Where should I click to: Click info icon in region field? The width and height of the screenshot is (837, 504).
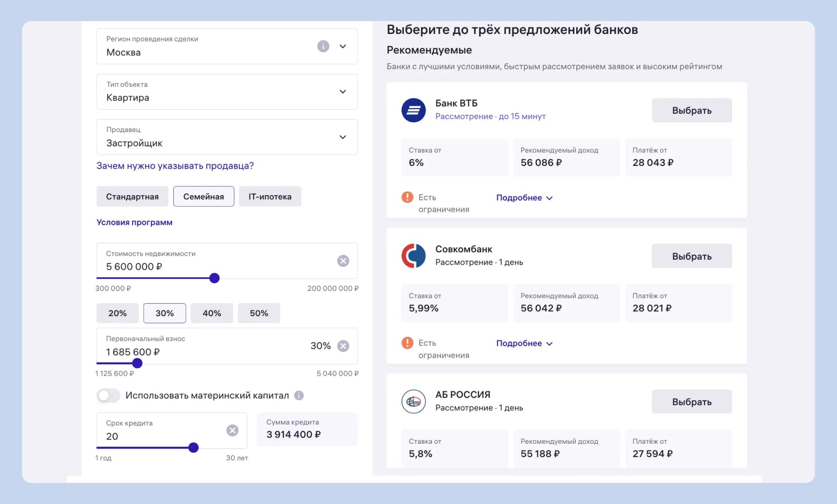(x=323, y=46)
